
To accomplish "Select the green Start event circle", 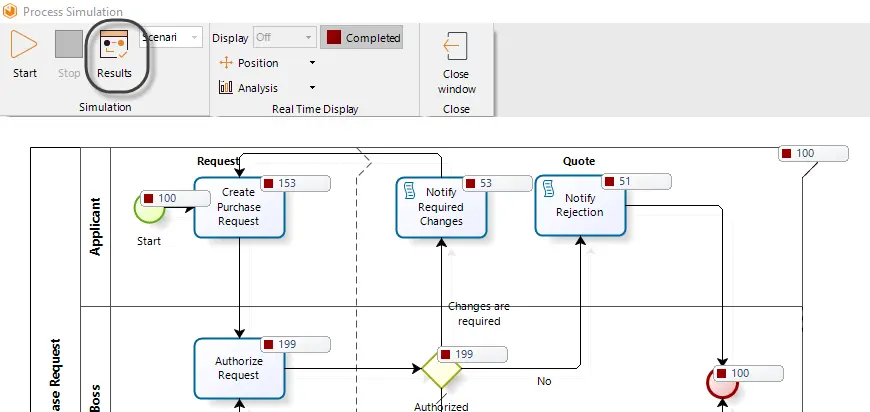I will (x=149, y=208).
